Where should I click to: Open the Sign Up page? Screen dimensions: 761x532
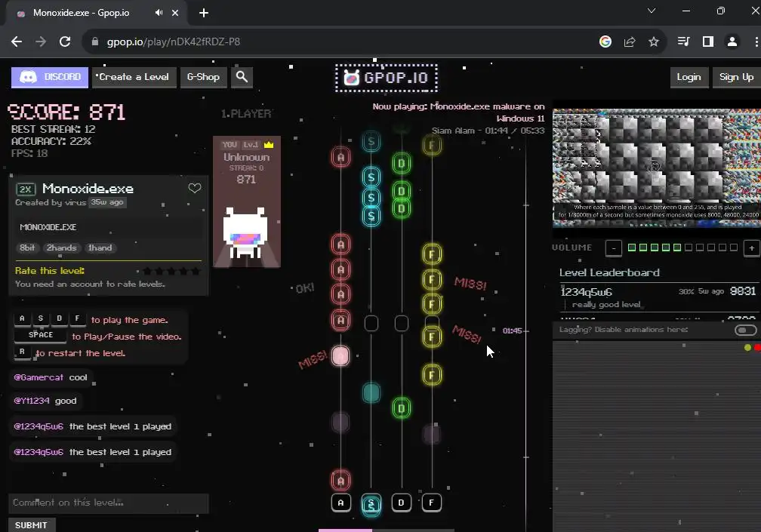coord(736,77)
